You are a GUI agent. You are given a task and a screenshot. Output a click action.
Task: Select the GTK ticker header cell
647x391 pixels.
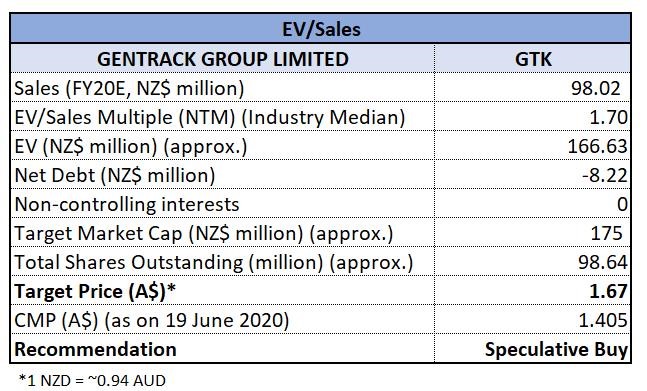(x=533, y=59)
